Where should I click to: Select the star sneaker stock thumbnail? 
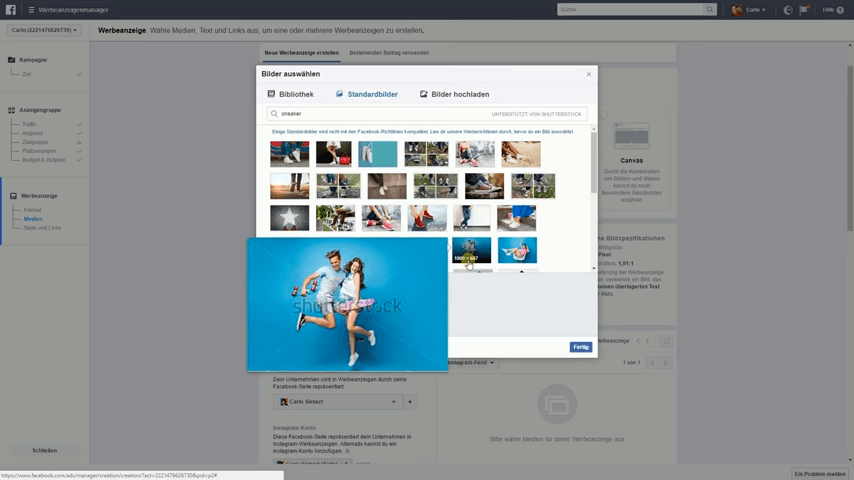coord(289,218)
